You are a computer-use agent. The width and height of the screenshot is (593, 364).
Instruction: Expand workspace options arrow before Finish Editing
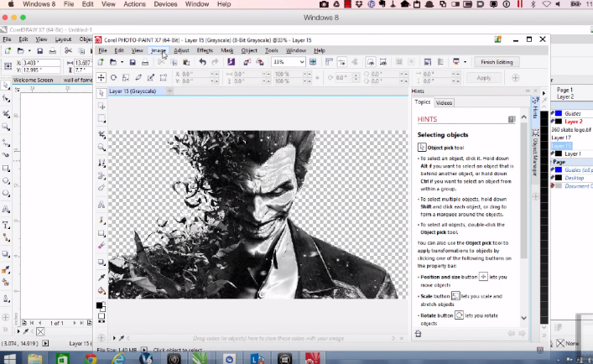[x=466, y=62]
